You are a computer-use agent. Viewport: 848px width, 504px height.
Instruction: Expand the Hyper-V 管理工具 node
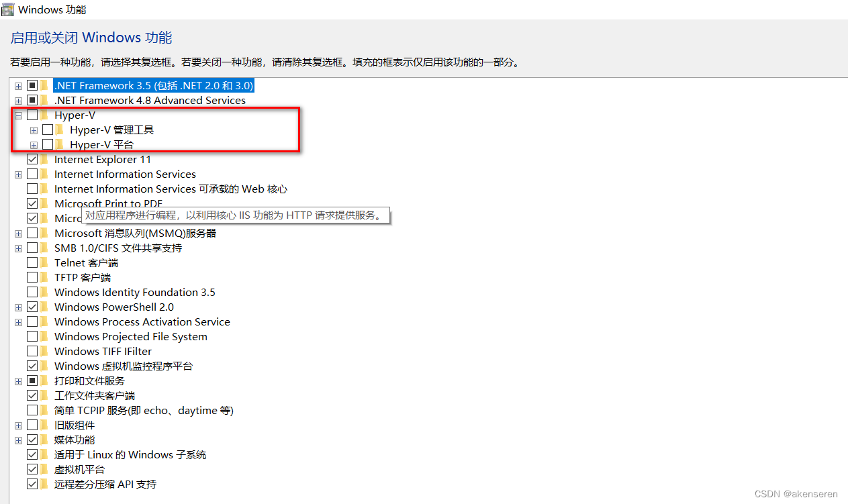pyautogui.click(x=34, y=131)
